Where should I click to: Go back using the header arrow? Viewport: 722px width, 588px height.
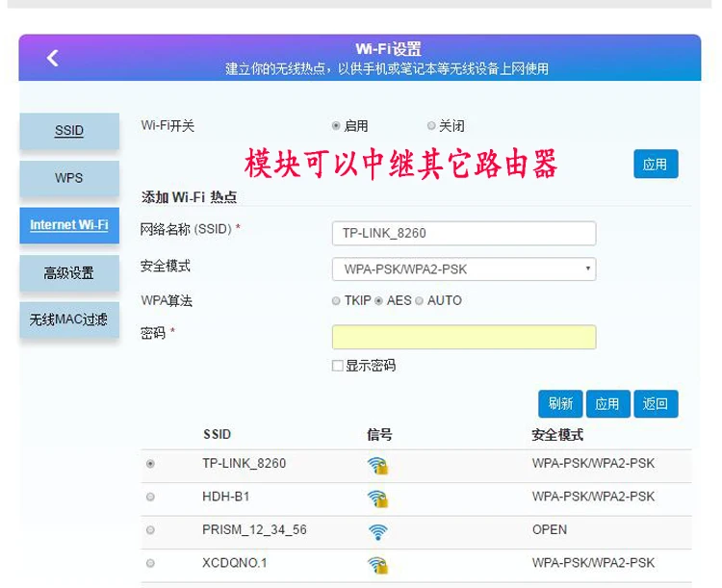point(53,58)
